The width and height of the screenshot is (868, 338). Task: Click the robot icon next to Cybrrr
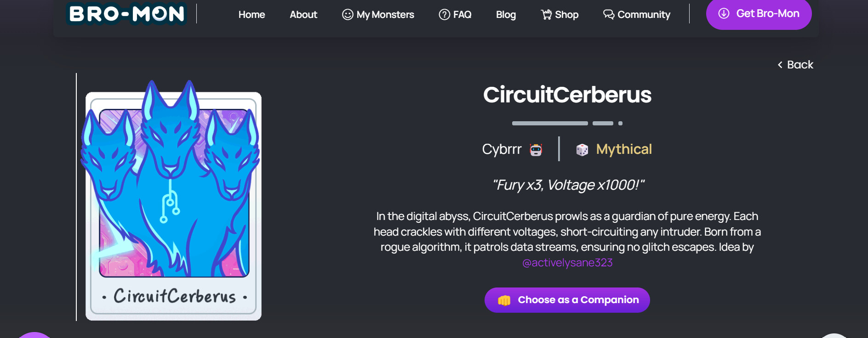coord(536,150)
